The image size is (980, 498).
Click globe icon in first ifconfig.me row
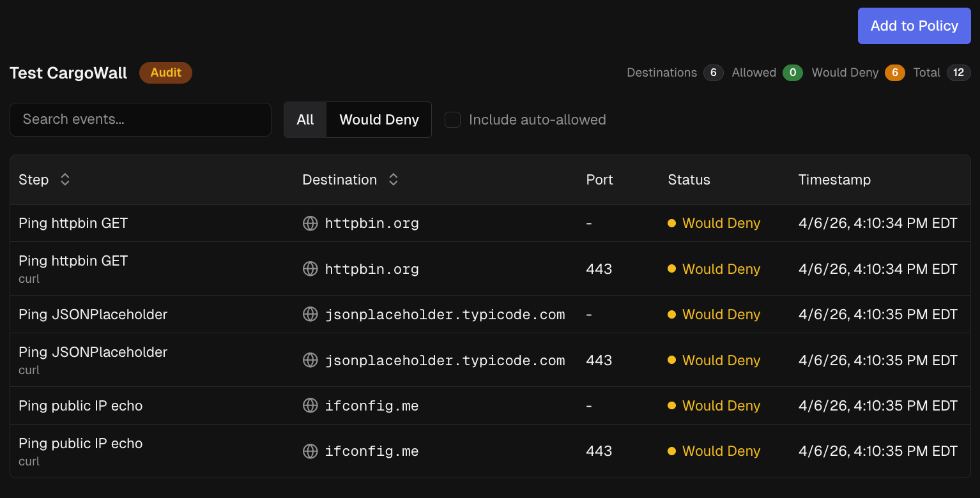pyautogui.click(x=310, y=405)
